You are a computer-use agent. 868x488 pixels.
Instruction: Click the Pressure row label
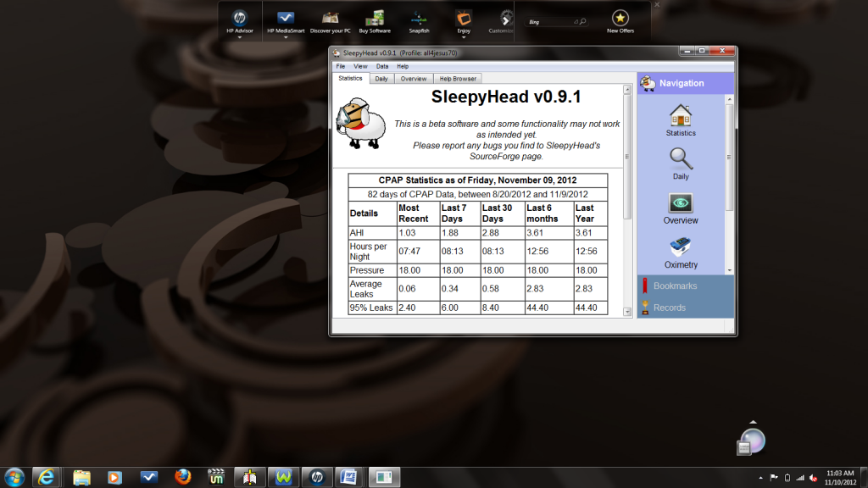pyautogui.click(x=366, y=270)
